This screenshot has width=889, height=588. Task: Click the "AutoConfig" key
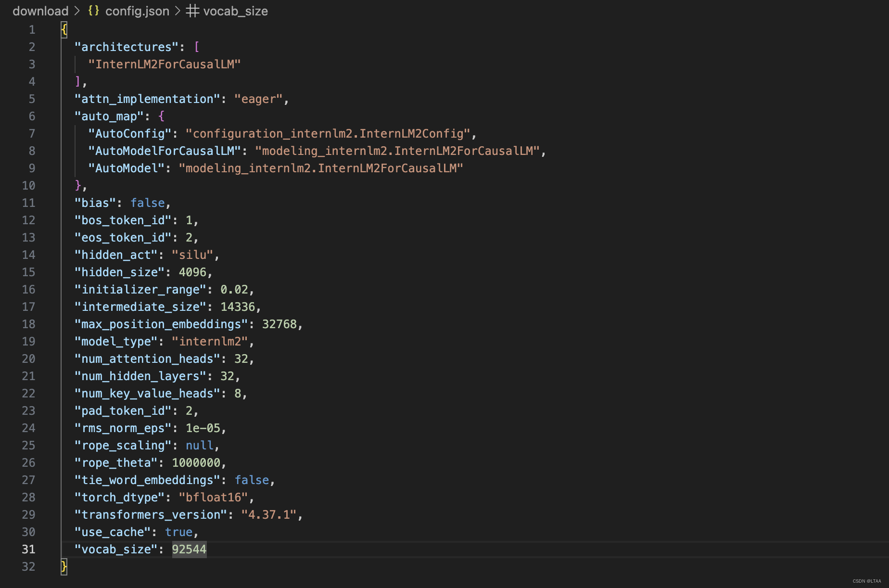point(130,134)
